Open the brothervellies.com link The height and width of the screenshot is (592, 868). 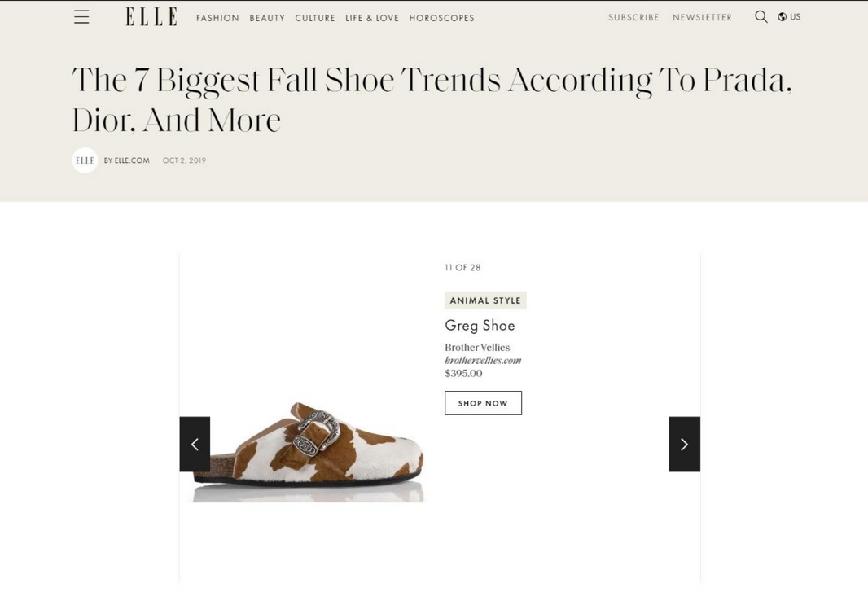483,361
